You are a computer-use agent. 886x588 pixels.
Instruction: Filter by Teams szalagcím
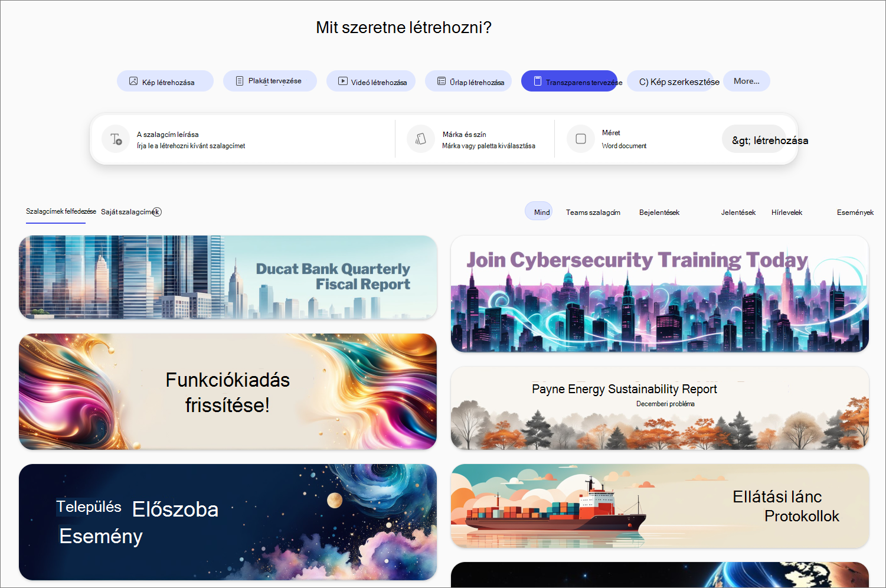[593, 213]
